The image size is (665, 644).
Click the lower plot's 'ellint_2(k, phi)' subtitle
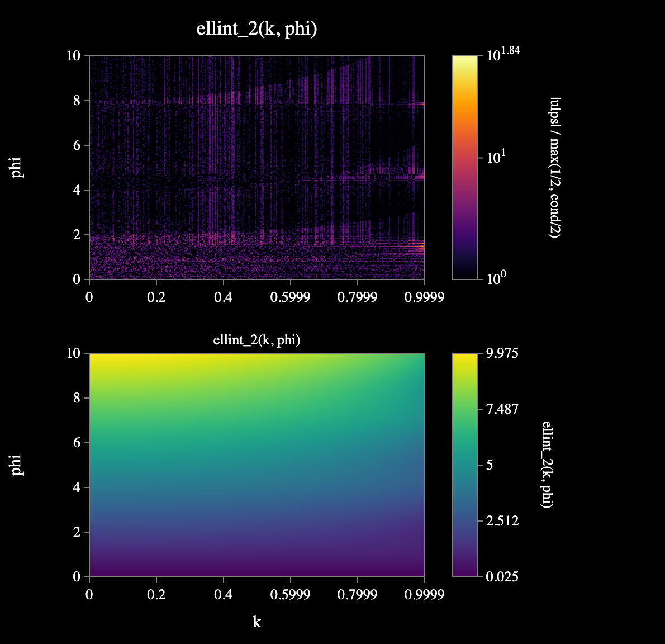(256, 340)
